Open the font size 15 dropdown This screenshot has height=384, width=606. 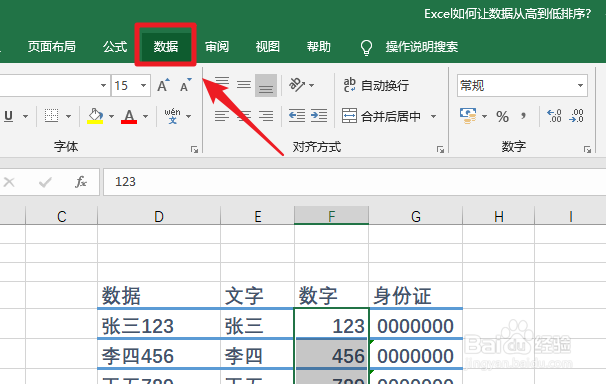(x=143, y=85)
